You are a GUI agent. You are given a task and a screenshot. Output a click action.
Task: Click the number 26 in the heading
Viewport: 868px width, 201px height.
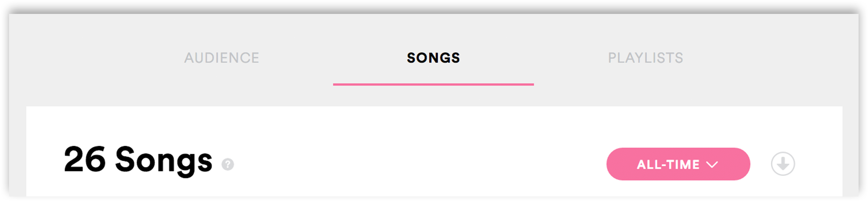85,159
